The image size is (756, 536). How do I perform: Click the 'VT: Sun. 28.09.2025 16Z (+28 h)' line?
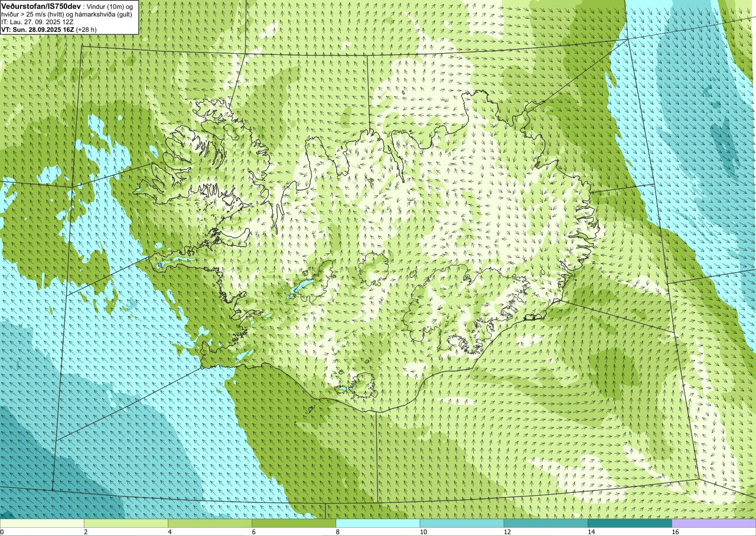[49, 30]
